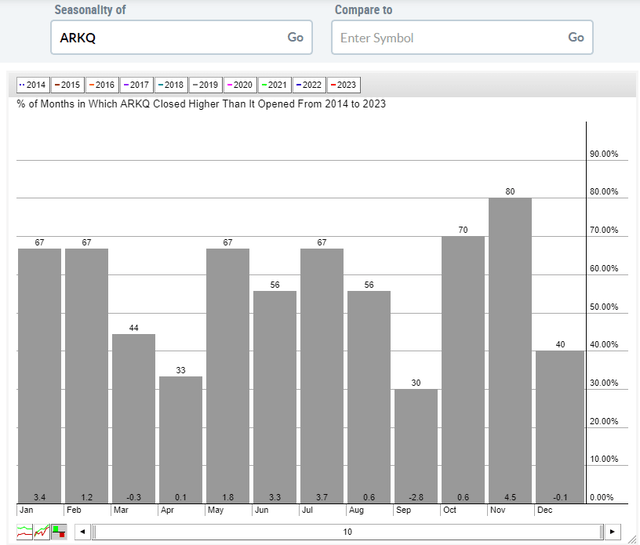Click the January bar labeled 67
This screenshot has height=545, width=640.
coord(40,376)
